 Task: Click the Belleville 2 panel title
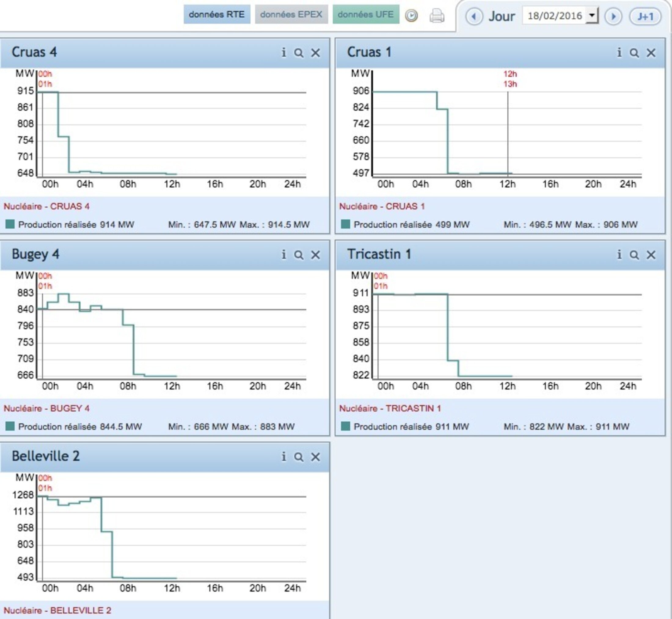[x=46, y=456]
